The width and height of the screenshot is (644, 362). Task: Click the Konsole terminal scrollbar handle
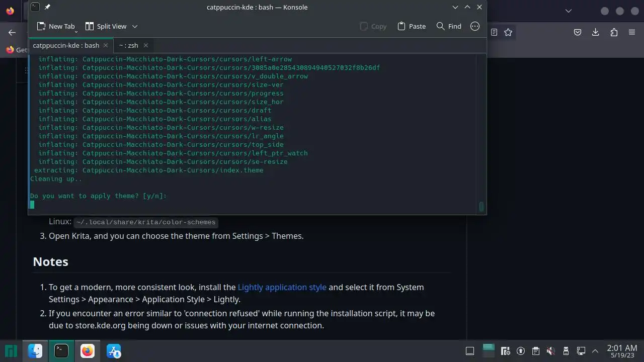(x=481, y=206)
